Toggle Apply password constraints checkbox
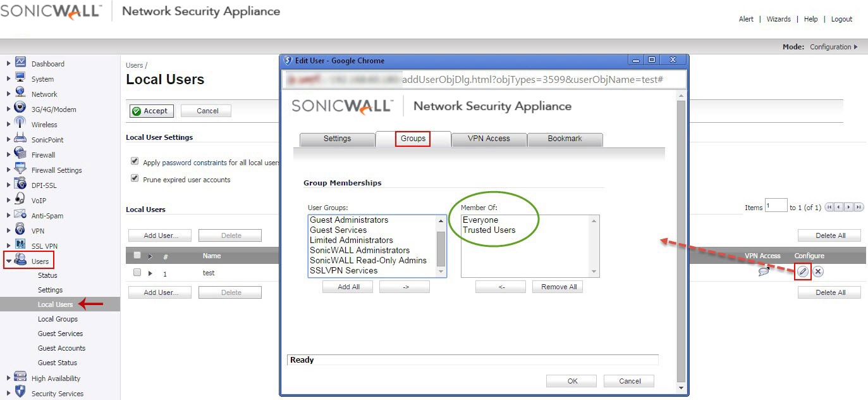 coord(135,161)
